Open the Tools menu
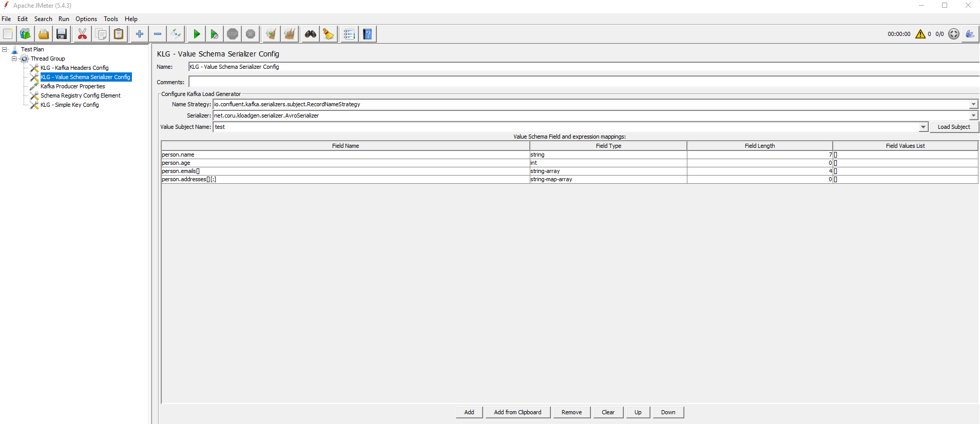Image resolution: width=980 pixels, height=424 pixels. click(x=111, y=19)
